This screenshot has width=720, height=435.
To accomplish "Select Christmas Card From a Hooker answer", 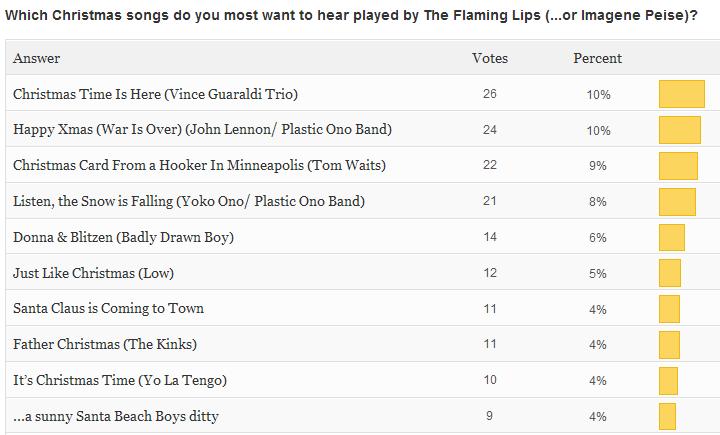I will [200, 166].
